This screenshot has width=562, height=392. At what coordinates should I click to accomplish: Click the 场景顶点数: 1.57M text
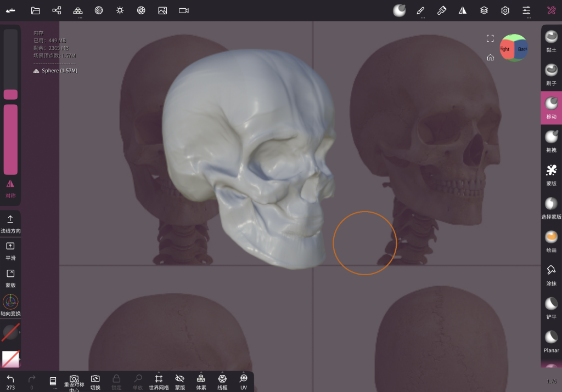[54, 55]
